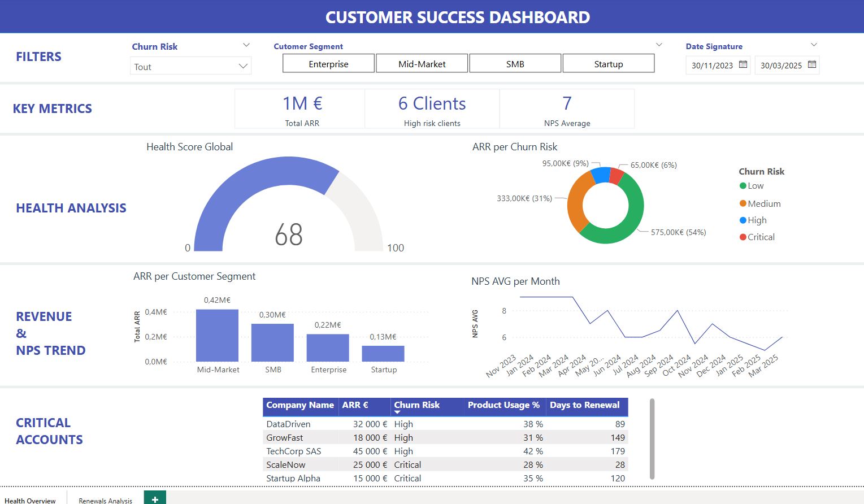Toggle the Enterprise segment filter
Screen dimensions: 864x504
click(328, 63)
